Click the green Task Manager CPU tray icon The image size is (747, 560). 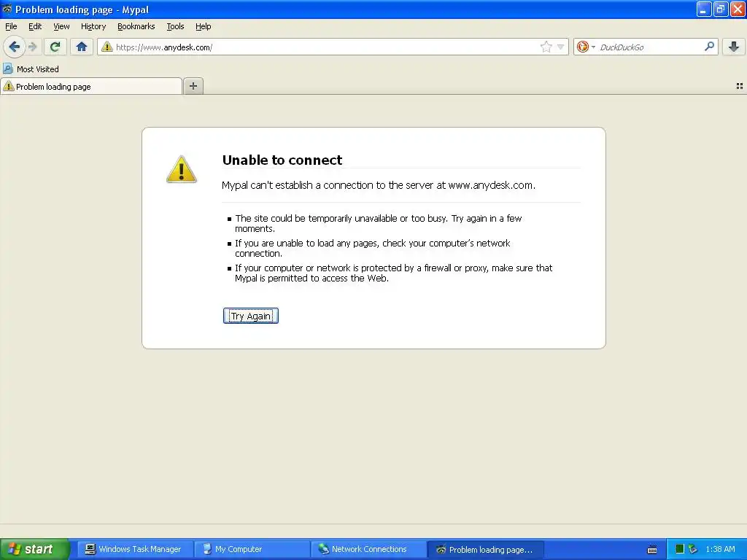[680, 549]
